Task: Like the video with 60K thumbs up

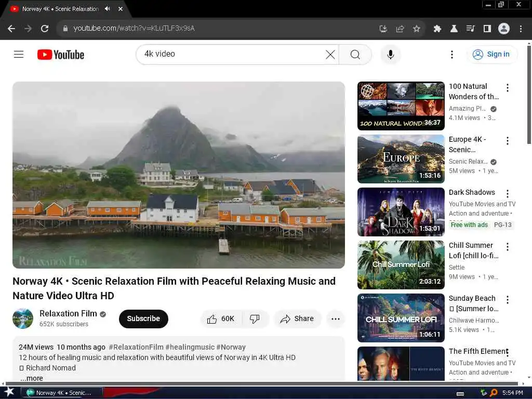Action: click(x=221, y=319)
